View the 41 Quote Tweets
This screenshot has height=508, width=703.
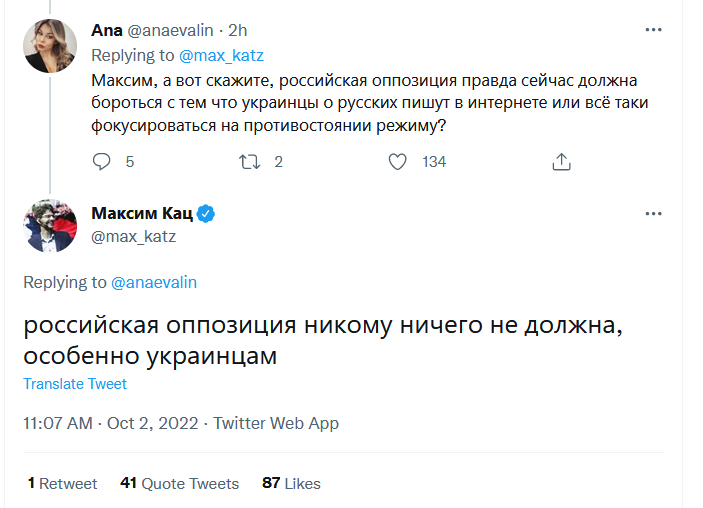pos(179,483)
